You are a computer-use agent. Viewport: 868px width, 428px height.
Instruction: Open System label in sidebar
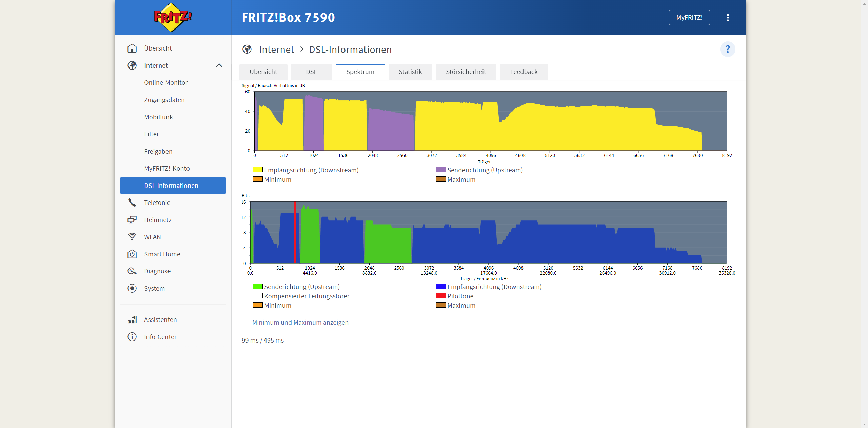154,288
